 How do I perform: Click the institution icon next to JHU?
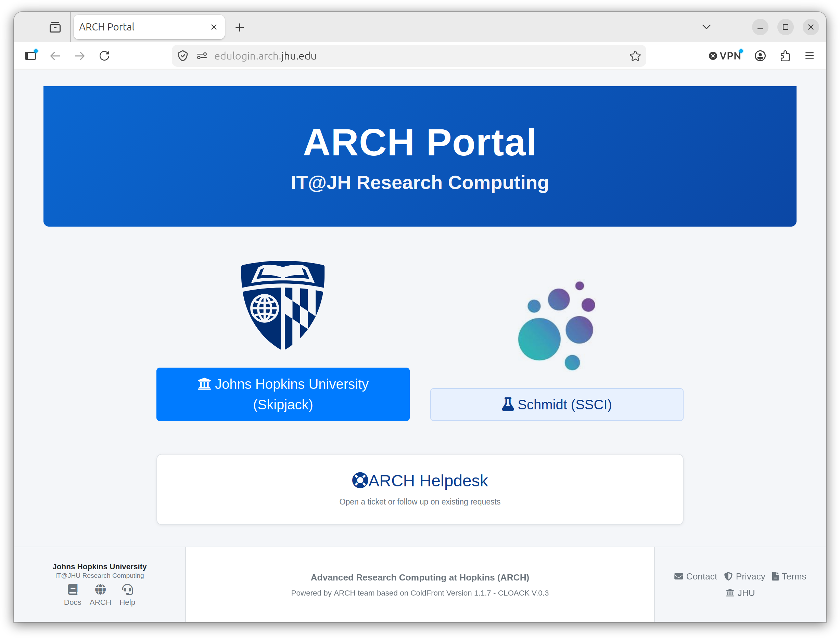[x=730, y=593]
